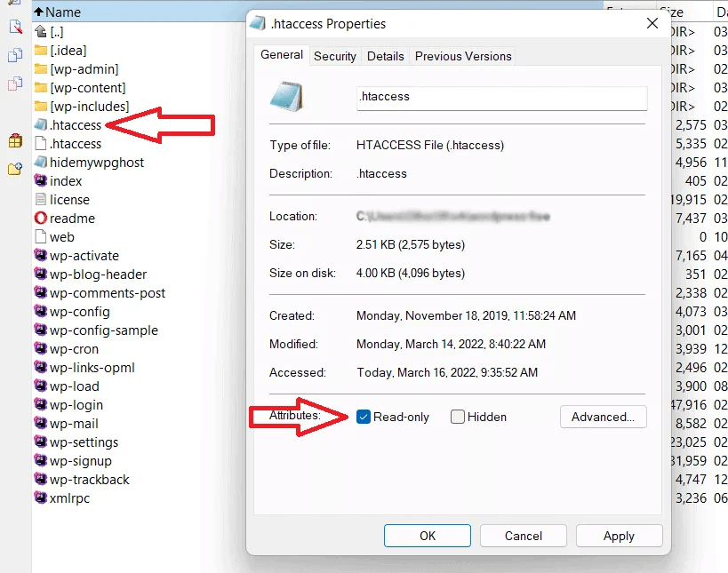
Task: Open the [wp-content] folder
Action: coord(87,88)
